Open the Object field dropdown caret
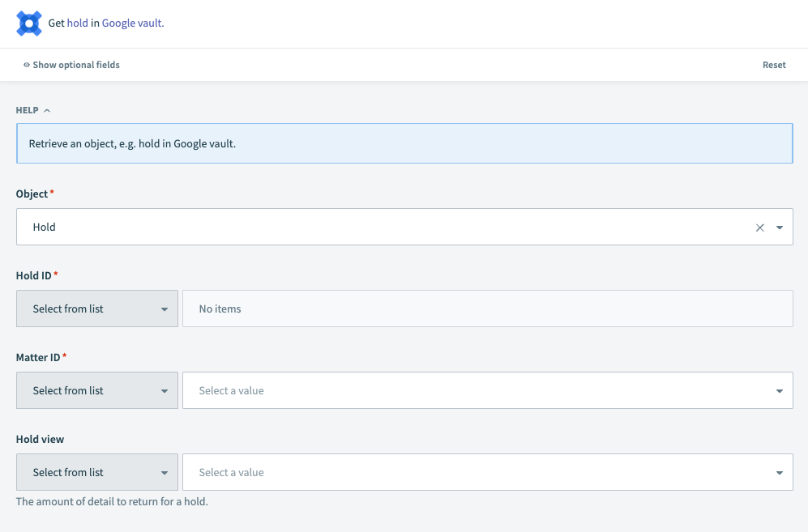This screenshot has width=808, height=532. click(780, 228)
